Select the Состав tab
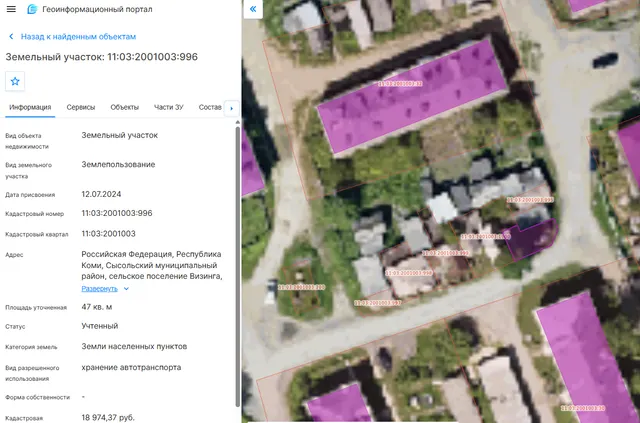This screenshot has width=640, height=423. pos(210,107)
